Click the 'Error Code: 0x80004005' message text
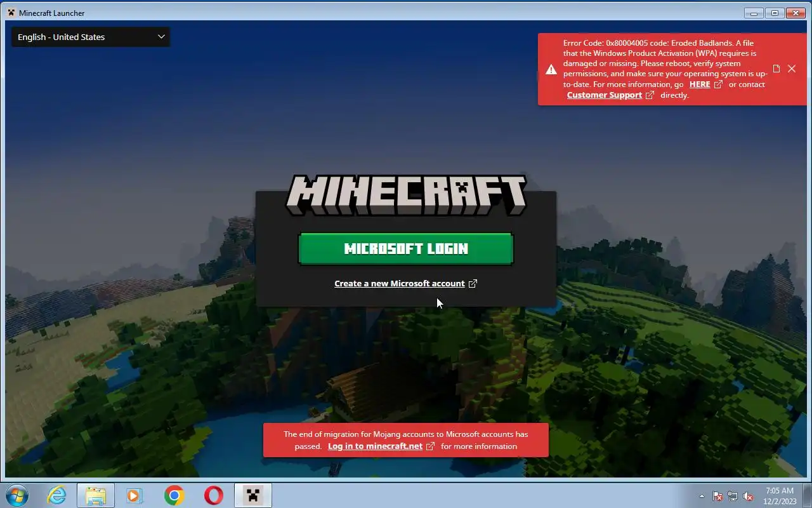The width and height of the screenshot is (812, 508). point(665,69)
